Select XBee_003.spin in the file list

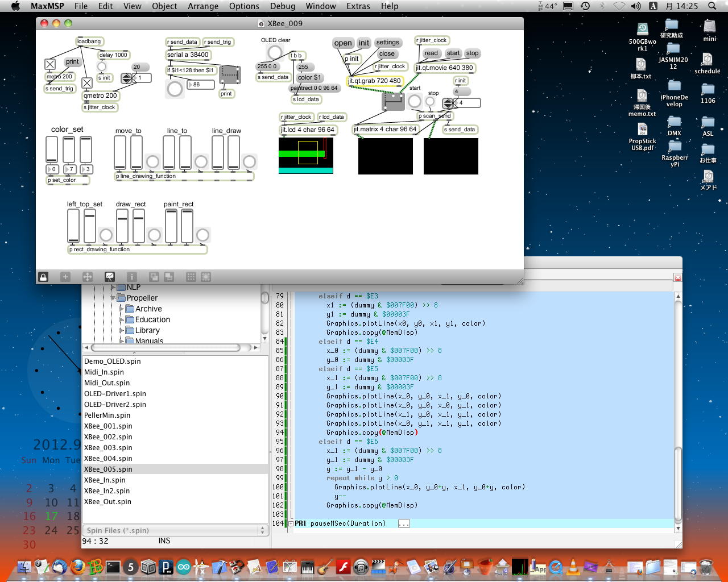[x=108, y=448]
